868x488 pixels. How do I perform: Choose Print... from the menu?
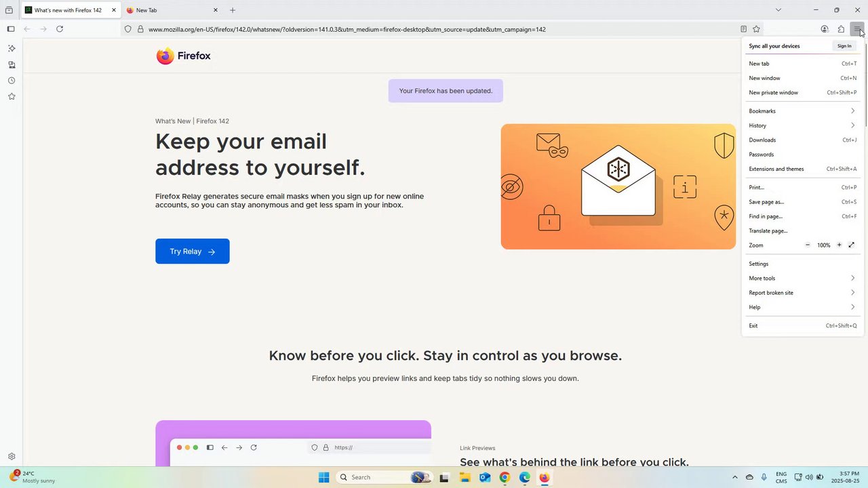802,187
